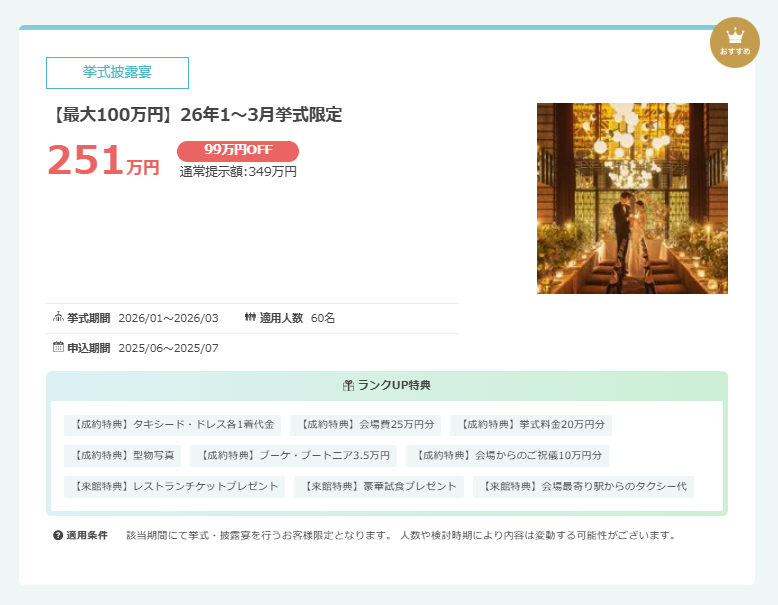Click the 申込期間 label
The height and width of the screenshot is (605, 778).
(88, 348)
